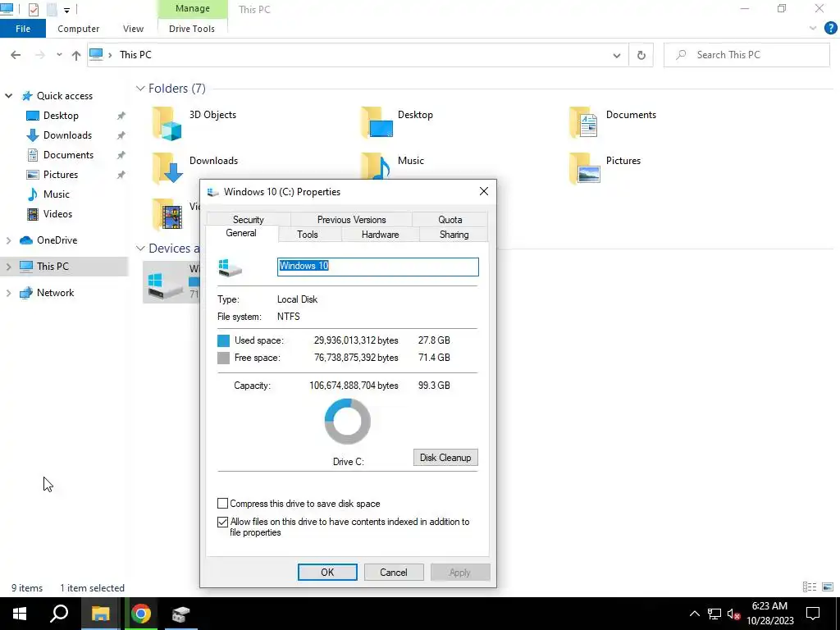
Task: Open the Computer ribbon tab
Action: 78,29
